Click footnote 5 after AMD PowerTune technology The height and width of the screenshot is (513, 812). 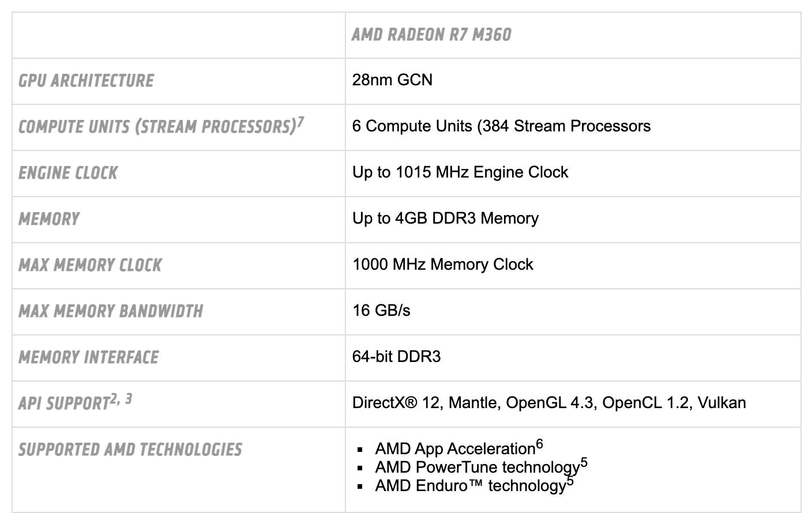[584, 462]
